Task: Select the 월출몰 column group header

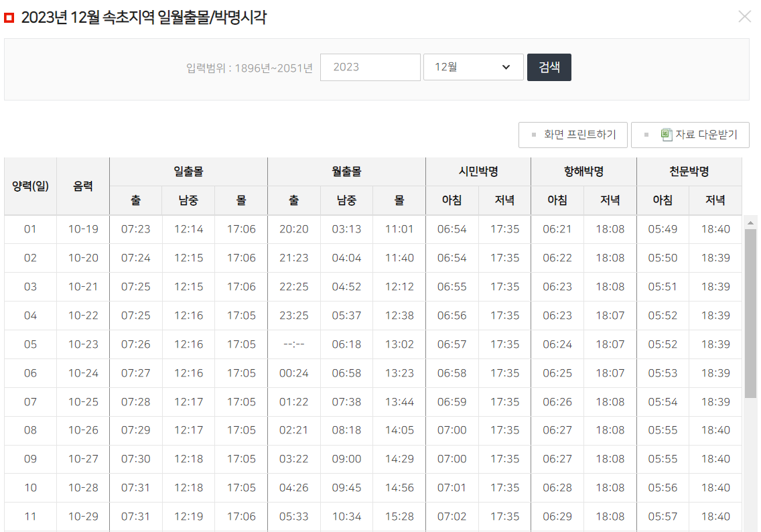Action: [x=346, y=172]
